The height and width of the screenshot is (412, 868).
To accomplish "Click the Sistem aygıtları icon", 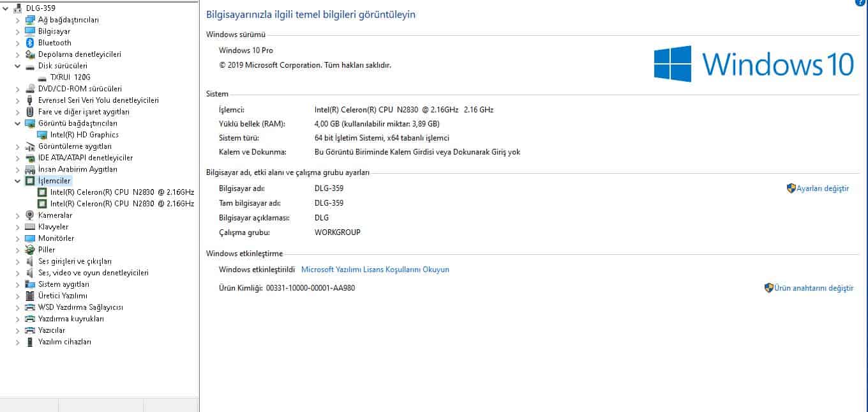I will pos(29,284).
